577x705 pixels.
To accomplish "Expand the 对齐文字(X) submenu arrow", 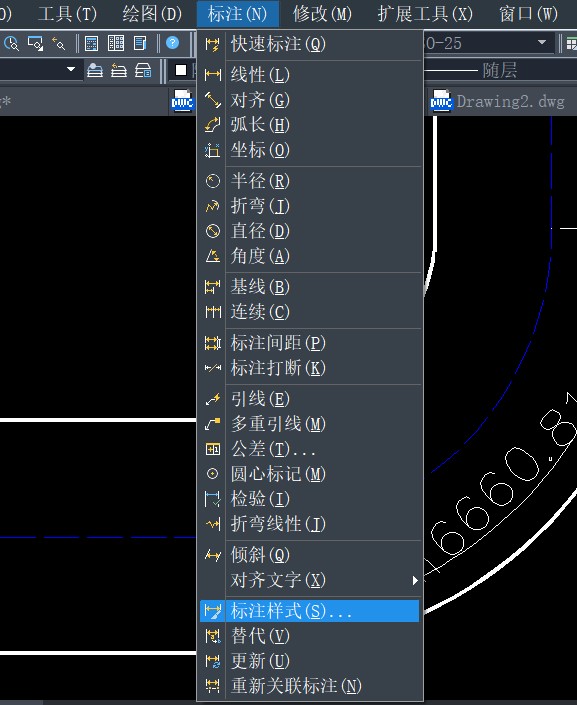I will [415, 580].
